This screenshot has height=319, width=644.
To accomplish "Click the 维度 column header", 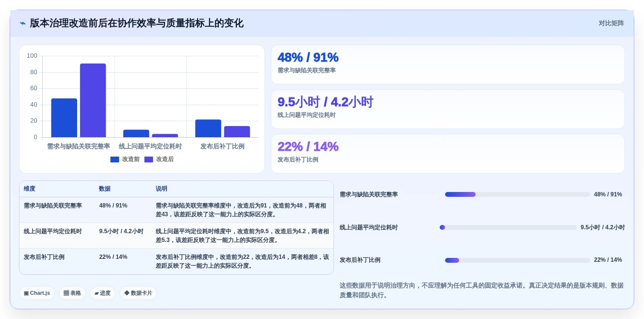I will [x=30, y=189].
